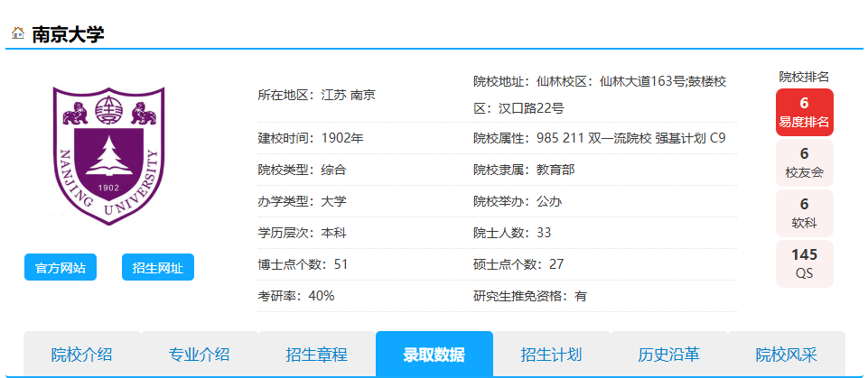Click the 南京大学 page title
This screenshot has height=378, width=868.
pos(68,35)
